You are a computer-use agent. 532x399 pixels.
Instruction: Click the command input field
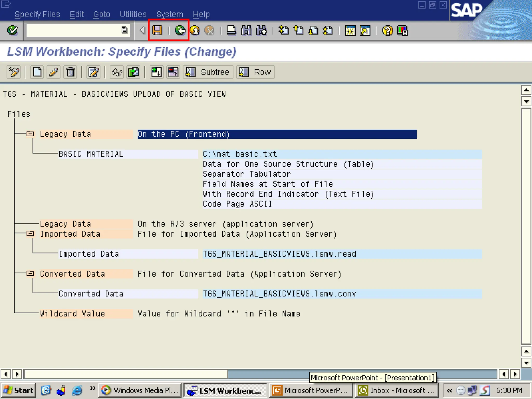pos(74,30)
